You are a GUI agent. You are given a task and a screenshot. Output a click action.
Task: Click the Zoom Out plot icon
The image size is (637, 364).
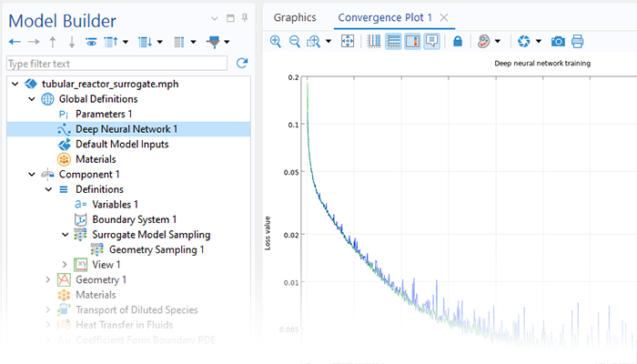[x=295, y=42]
